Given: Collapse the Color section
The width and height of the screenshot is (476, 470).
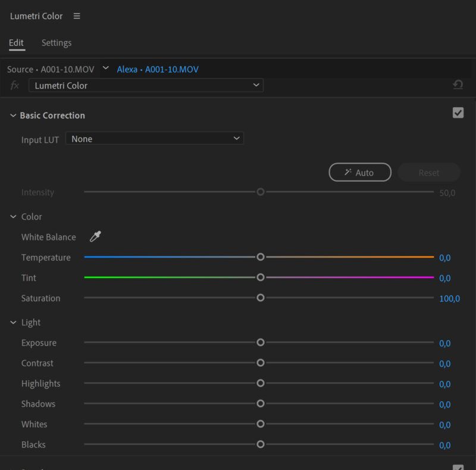Looking at the screenshot, I should pos(13,217).
